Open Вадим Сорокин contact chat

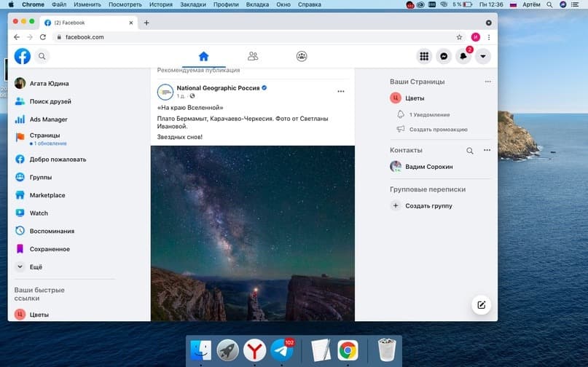coord(428,167)
